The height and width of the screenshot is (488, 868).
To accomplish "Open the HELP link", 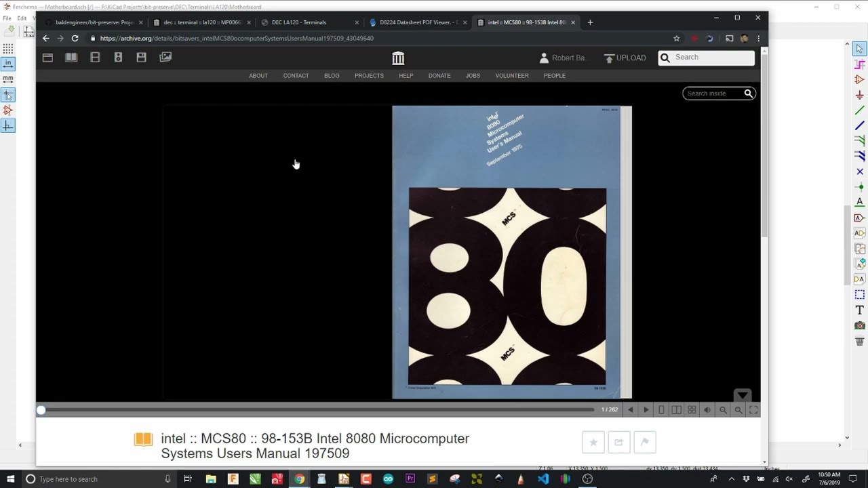I will pos(406,76).
